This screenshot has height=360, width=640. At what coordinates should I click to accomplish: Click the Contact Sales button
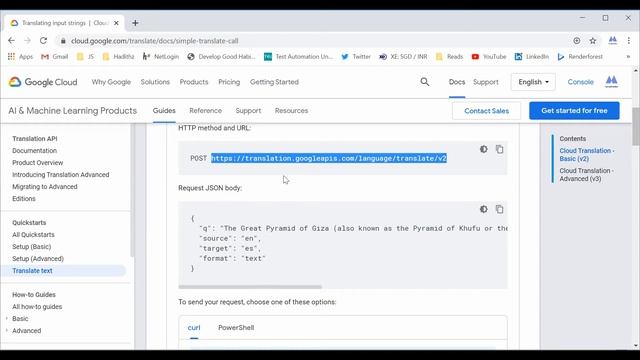(487, 111)
